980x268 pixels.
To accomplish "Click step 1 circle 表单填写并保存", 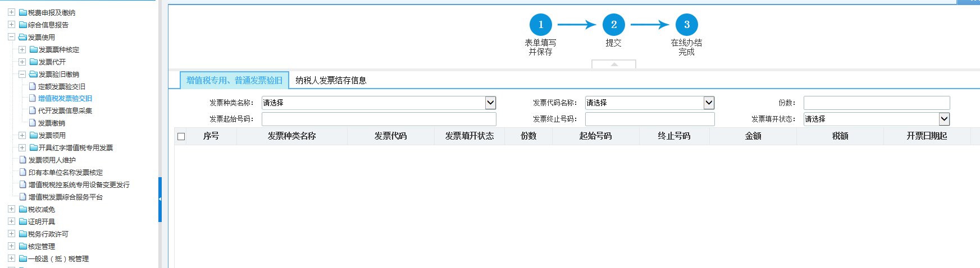I will click(x=540, y=25).
